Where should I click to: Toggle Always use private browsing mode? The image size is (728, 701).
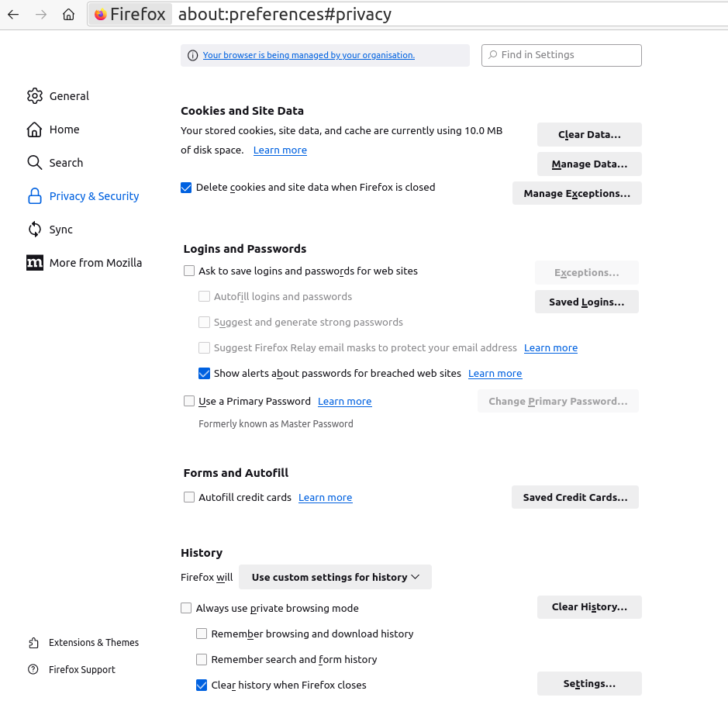point(186,609)
